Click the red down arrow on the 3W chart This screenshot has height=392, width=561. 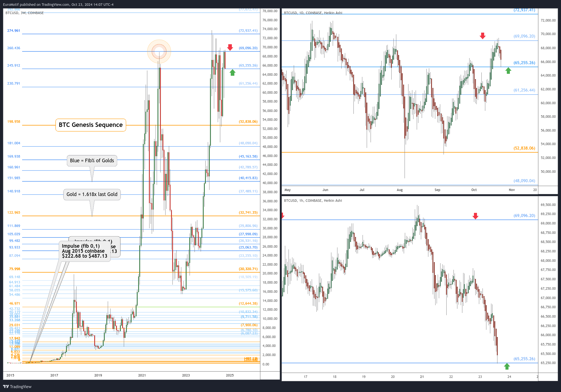click(x=230, y=48)
